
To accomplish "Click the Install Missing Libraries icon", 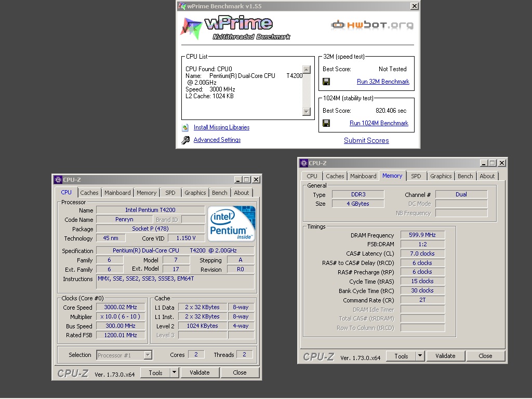I will coord(185,128).
